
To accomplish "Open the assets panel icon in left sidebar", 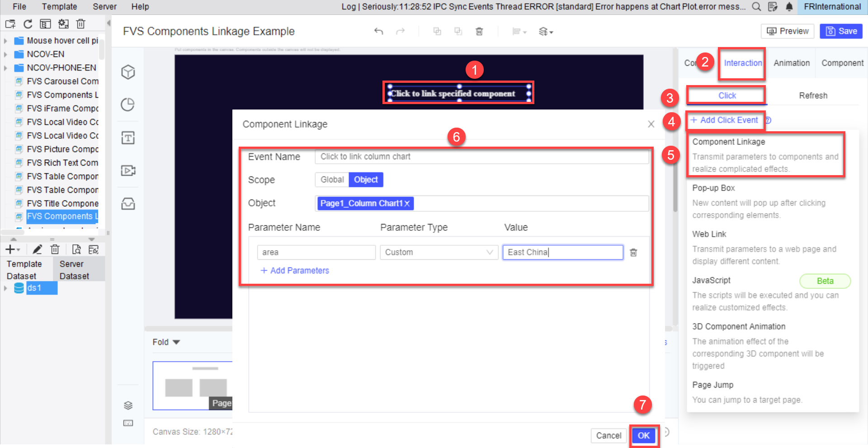I will tap(128, 204).
